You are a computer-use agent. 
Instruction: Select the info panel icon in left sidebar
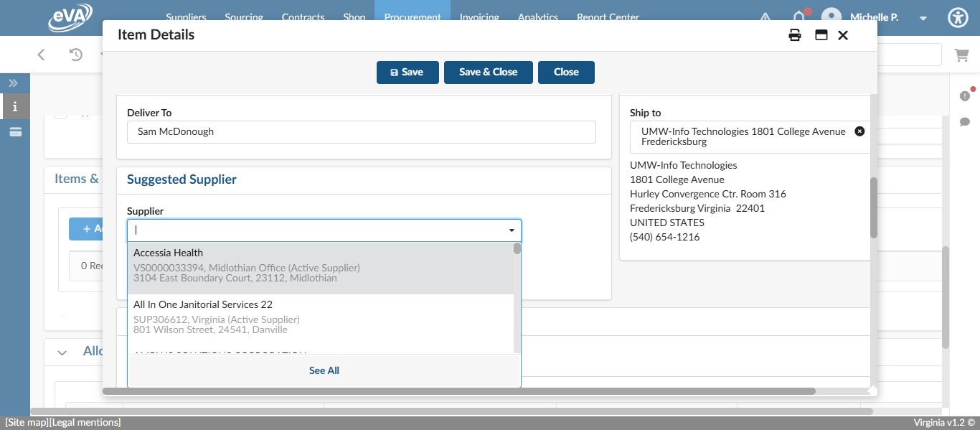point(14,106)
